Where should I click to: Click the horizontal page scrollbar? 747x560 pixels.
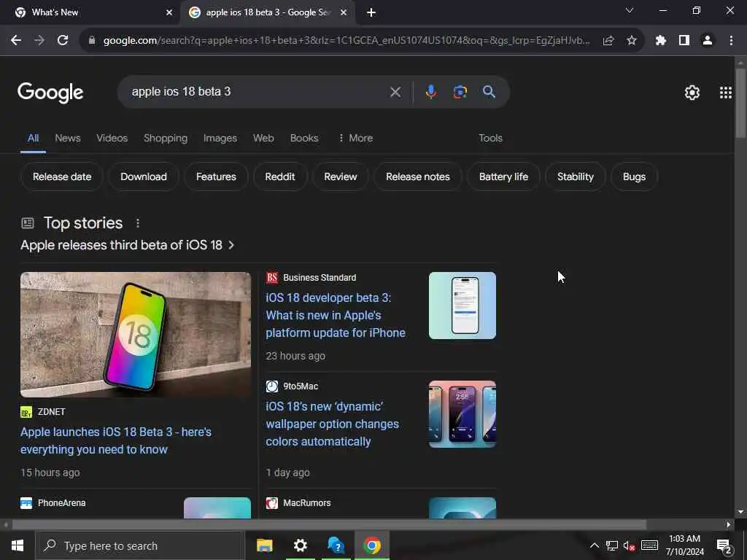pos(329,525)
